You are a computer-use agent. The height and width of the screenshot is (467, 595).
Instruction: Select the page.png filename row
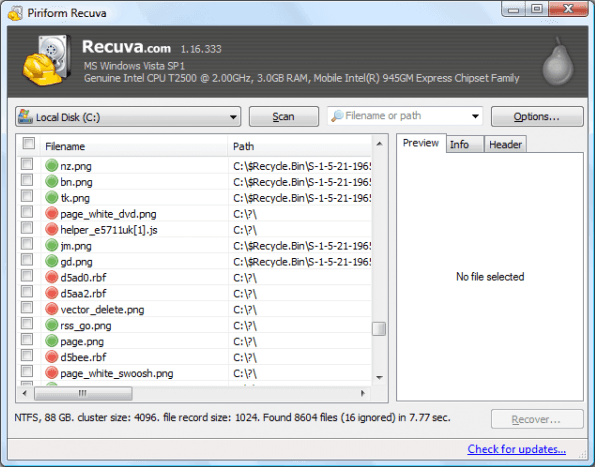click(82, 341)
